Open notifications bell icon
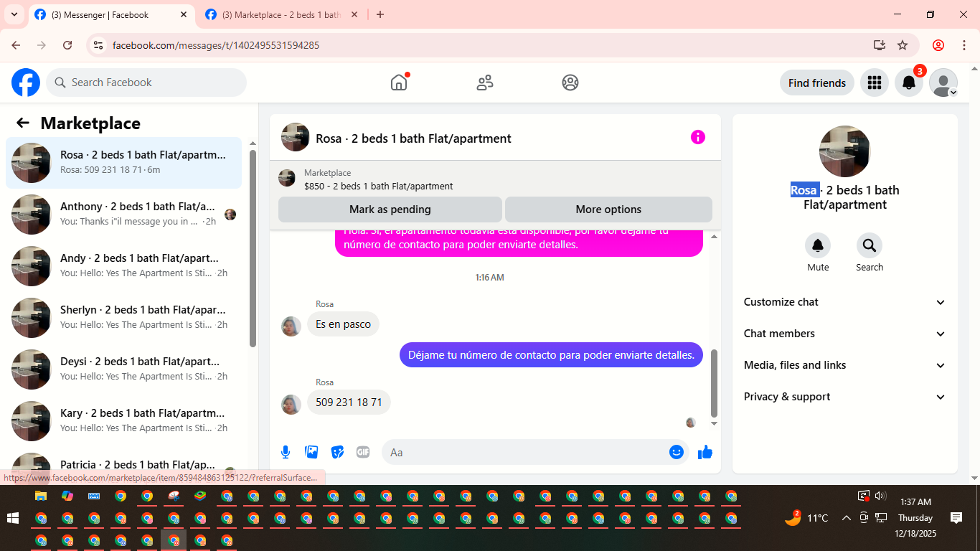This screenshot has height=551, width=980. [x=909, y=83]
